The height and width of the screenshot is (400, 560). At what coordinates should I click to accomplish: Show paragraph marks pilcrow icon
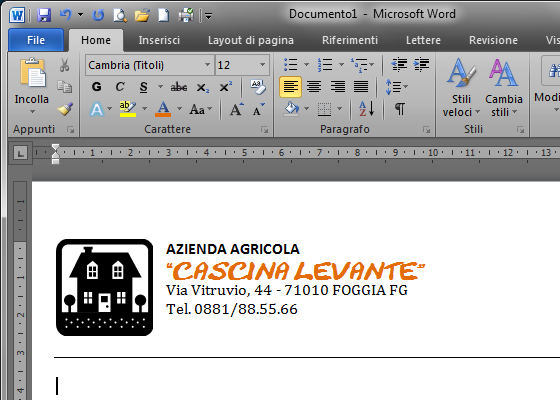(400, 109)
